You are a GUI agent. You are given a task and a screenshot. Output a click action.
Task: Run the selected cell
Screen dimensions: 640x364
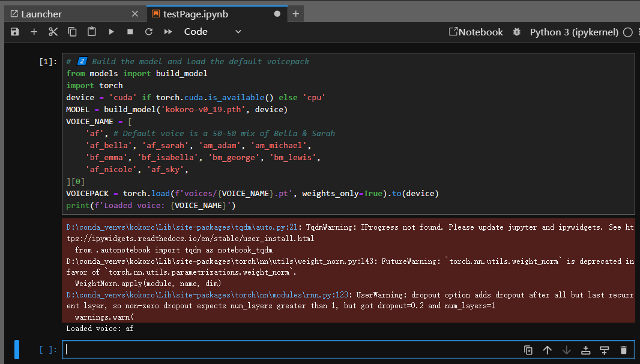pos(111,32)
